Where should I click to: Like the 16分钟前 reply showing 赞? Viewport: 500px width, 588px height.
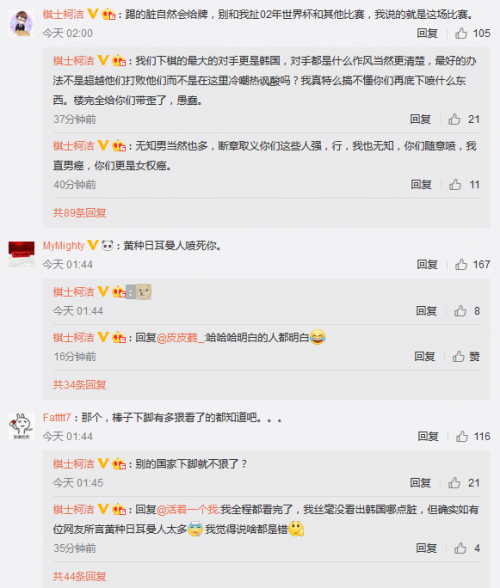point(459,356)
